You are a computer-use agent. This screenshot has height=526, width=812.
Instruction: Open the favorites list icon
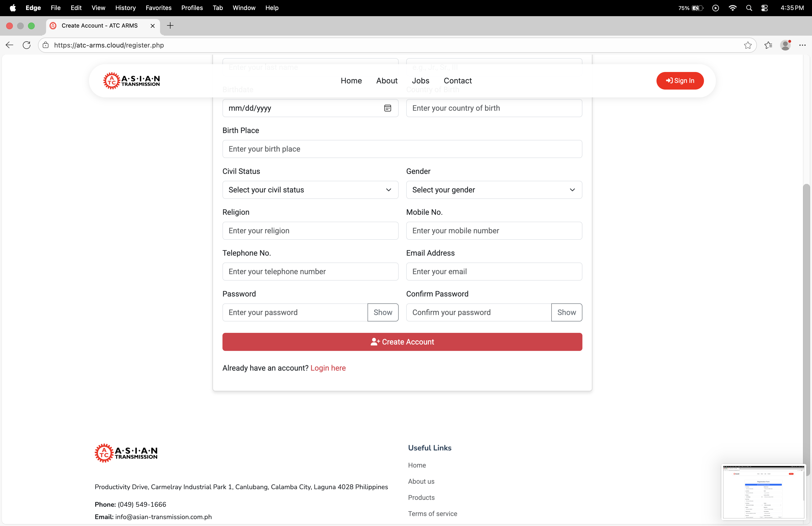pos(768,45)
